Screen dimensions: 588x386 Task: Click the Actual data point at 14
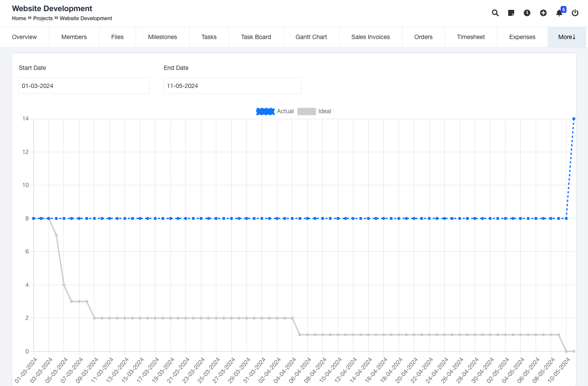(x=574, y=119)
